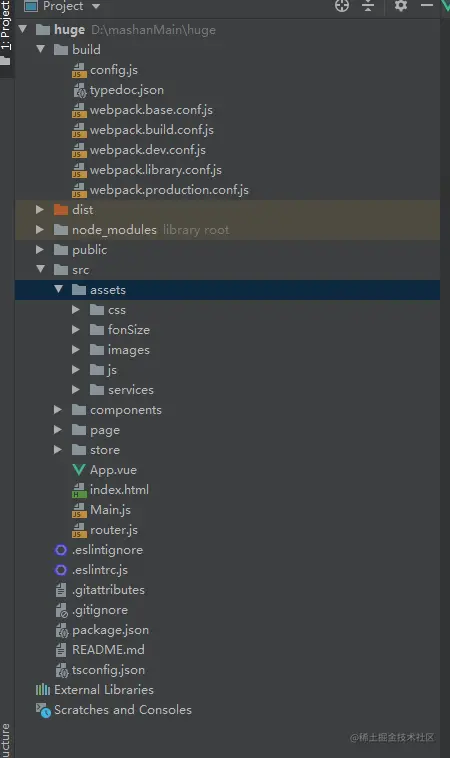This screenshot has width=450, height=758.
Task: Collapse the huge root folder arrow
Action: click(23, 29)
